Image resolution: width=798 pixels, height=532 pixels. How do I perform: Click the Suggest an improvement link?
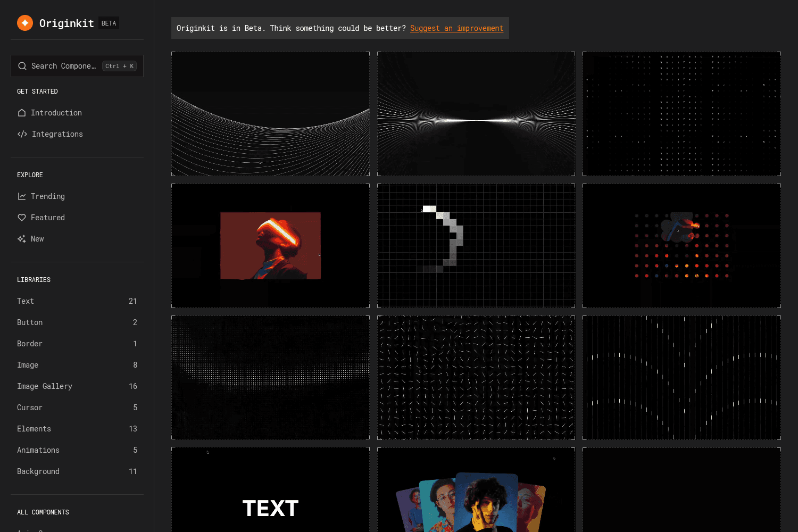(456, 28)
